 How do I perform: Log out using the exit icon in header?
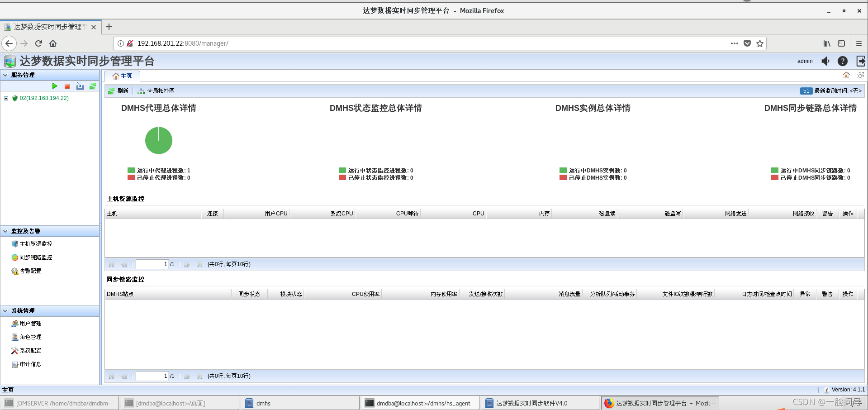coord(861,61)
